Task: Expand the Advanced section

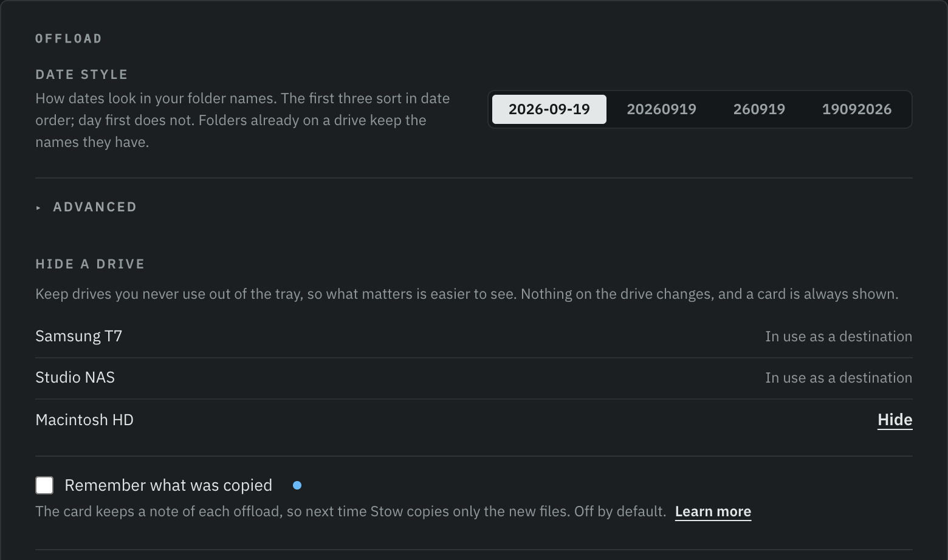Action: (86, 207)
